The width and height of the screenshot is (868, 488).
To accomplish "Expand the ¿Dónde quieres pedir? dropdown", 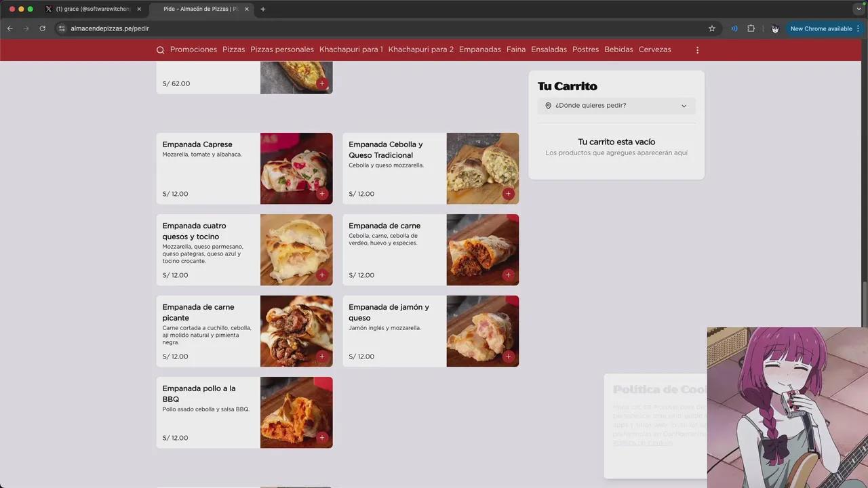I will pyautogui.click(x=616, y=106).
